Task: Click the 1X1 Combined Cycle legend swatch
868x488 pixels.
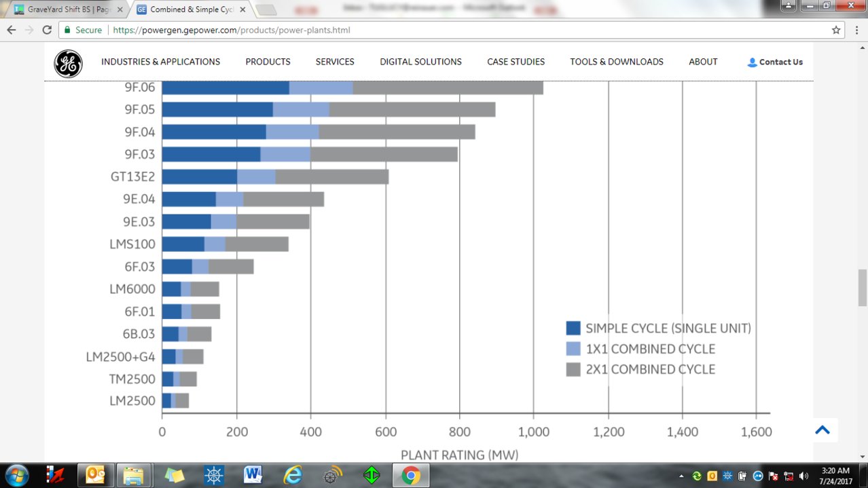Action: (573, 349)
